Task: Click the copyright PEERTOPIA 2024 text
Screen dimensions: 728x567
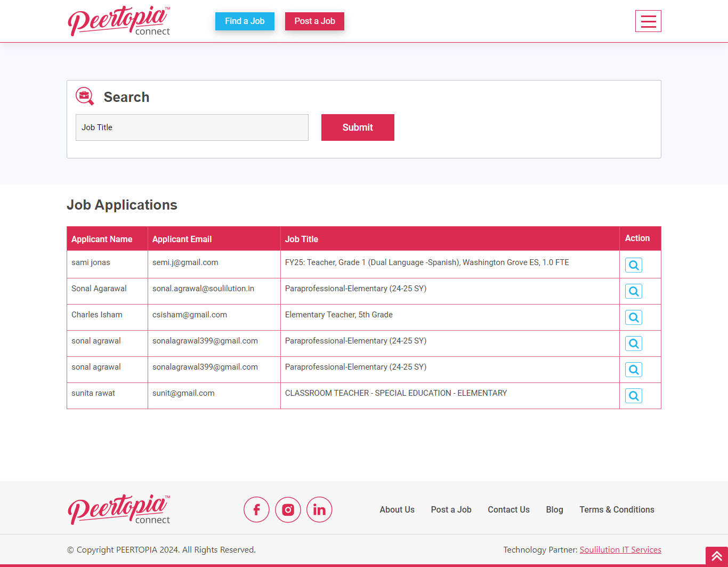Action: [161, 549]
